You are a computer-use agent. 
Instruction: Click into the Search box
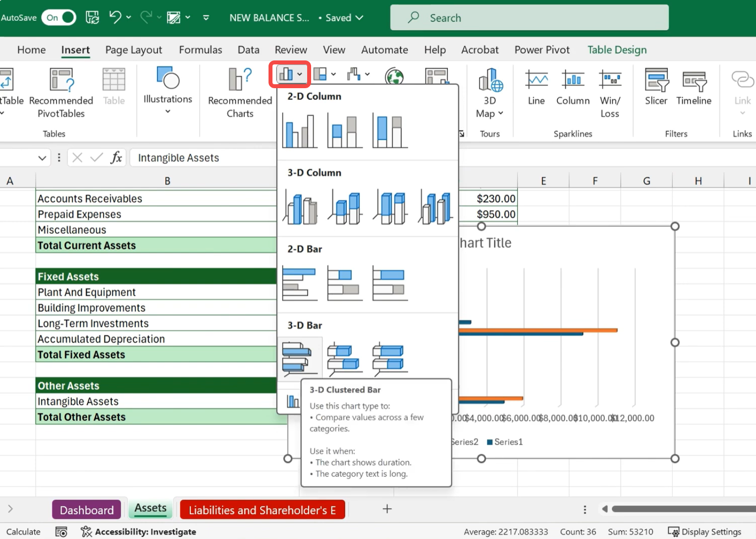coord(529,18)
